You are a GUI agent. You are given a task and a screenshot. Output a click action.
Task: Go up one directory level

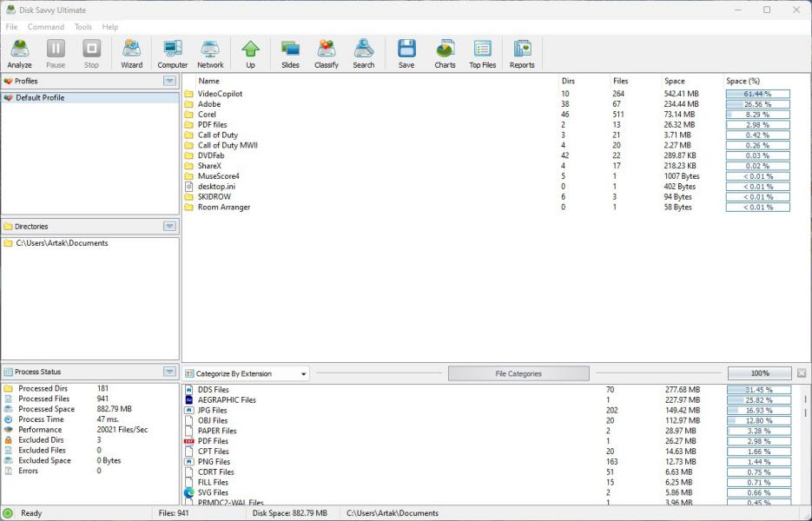click(x=250, y=54)
